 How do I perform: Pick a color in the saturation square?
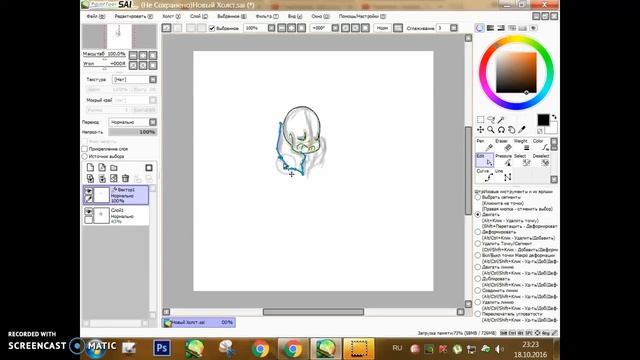(516, 73)
